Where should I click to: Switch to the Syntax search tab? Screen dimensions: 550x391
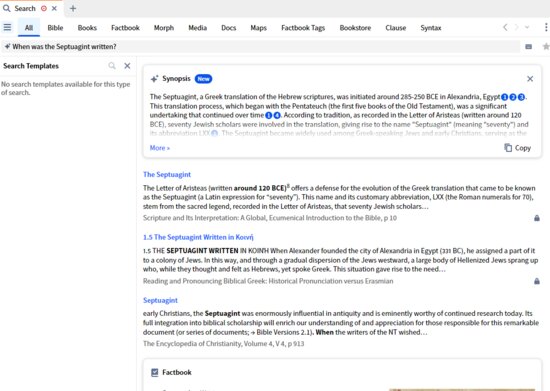click(431, 28)
